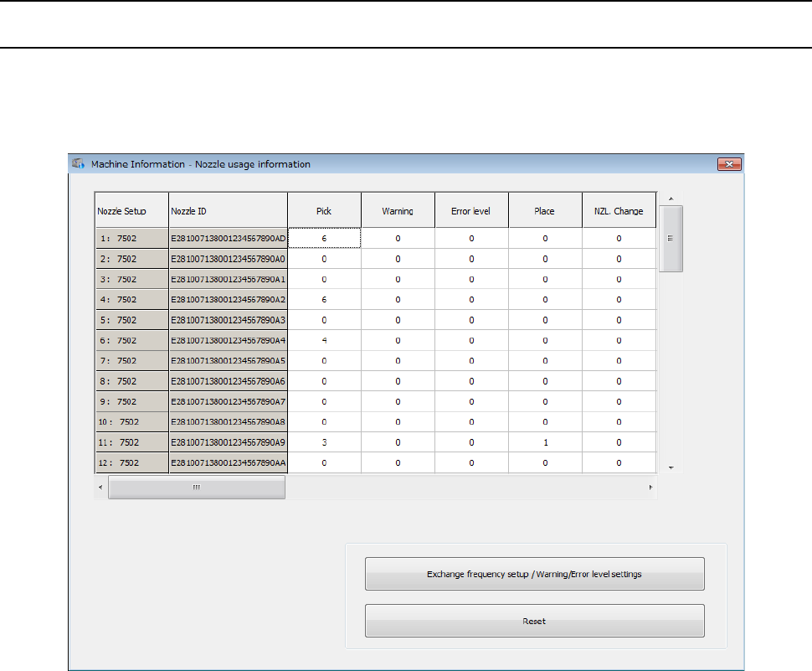This screenshot has height=671, width=812.
Task: Click nozzle ID E281007138001234567890AA
Action: pyautogui.click(x=229, y=462)
